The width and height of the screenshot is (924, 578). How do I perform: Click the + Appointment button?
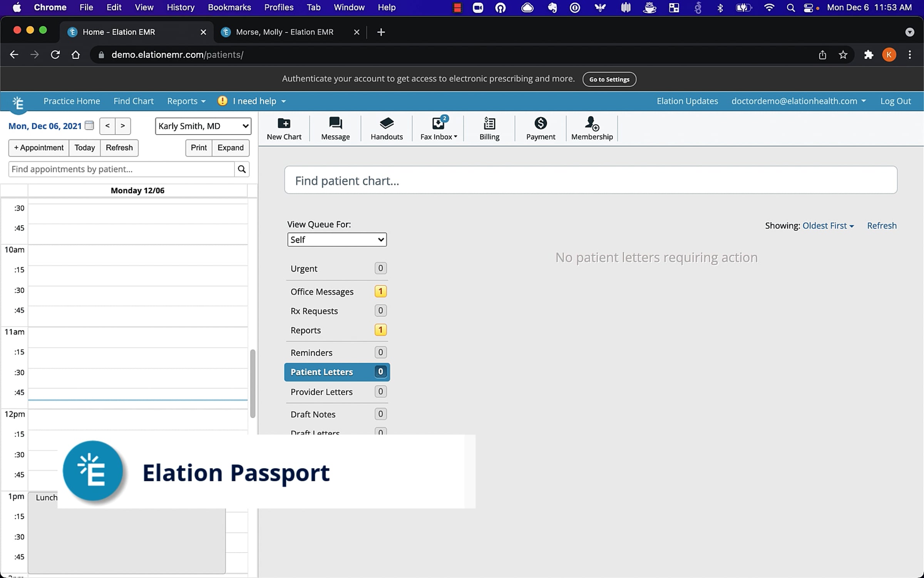point(38,148)
